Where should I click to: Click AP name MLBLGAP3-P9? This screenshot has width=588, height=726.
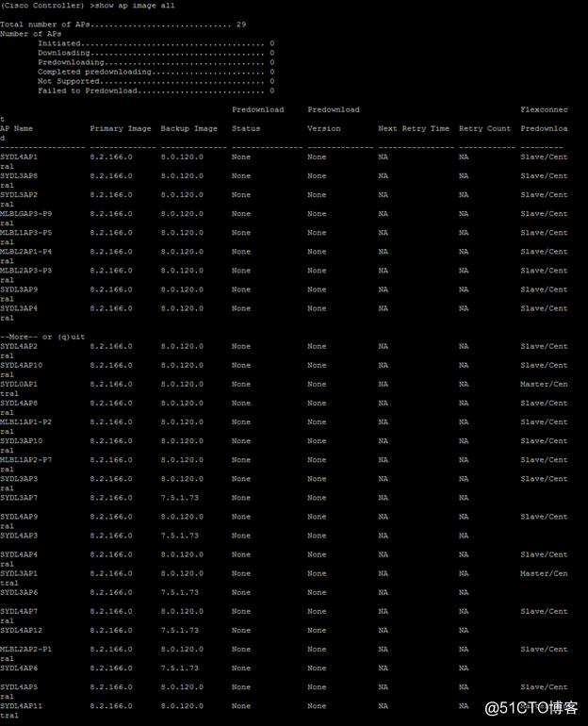click(26, 214)
